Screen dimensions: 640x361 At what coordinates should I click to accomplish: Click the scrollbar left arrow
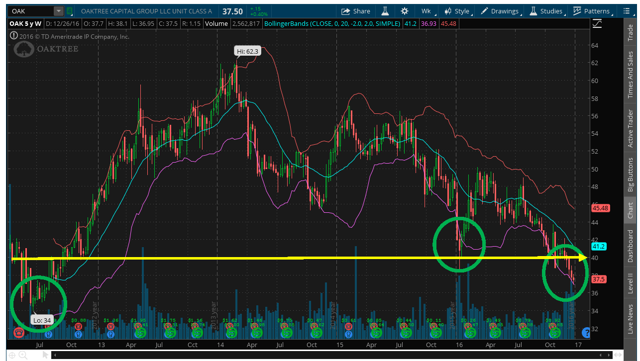tap(55, 355)
